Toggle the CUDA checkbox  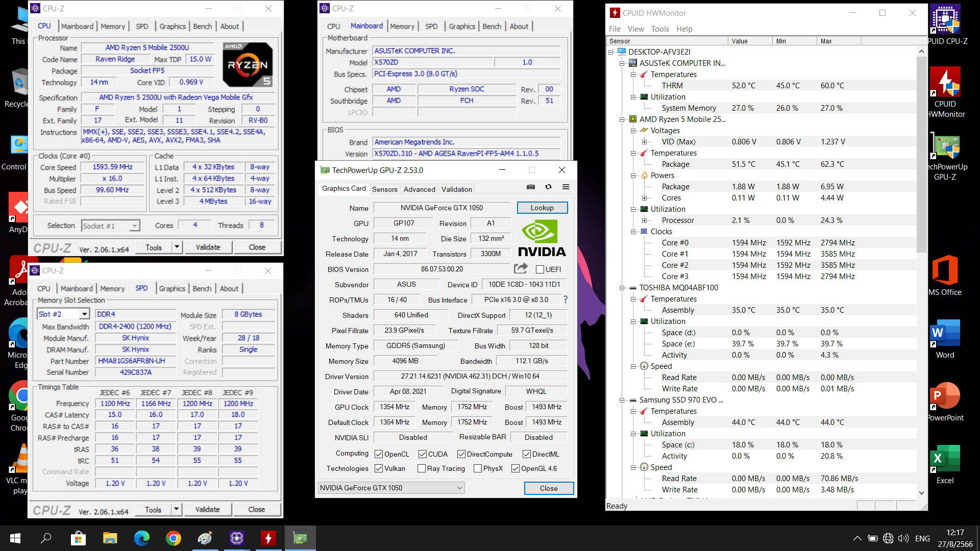423,454
